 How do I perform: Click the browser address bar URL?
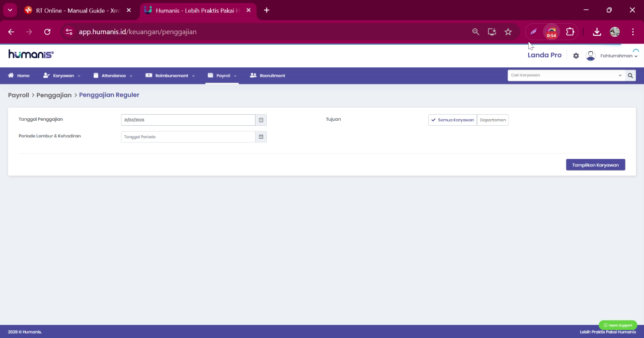coord(138,32)
